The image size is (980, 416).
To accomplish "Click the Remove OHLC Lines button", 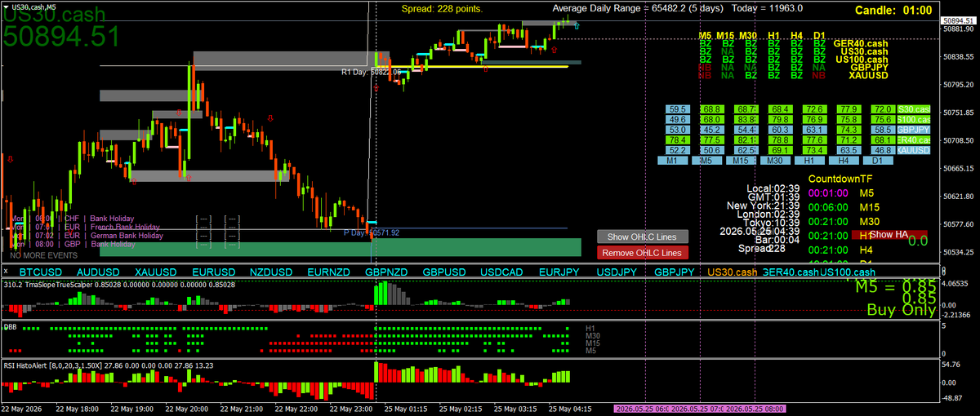I will pos(643,253).
